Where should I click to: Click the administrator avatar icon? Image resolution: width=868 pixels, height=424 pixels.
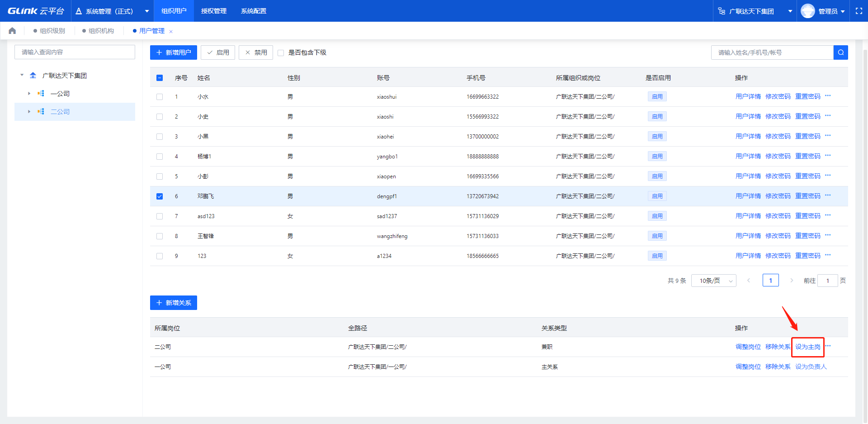tap(808, 11)
